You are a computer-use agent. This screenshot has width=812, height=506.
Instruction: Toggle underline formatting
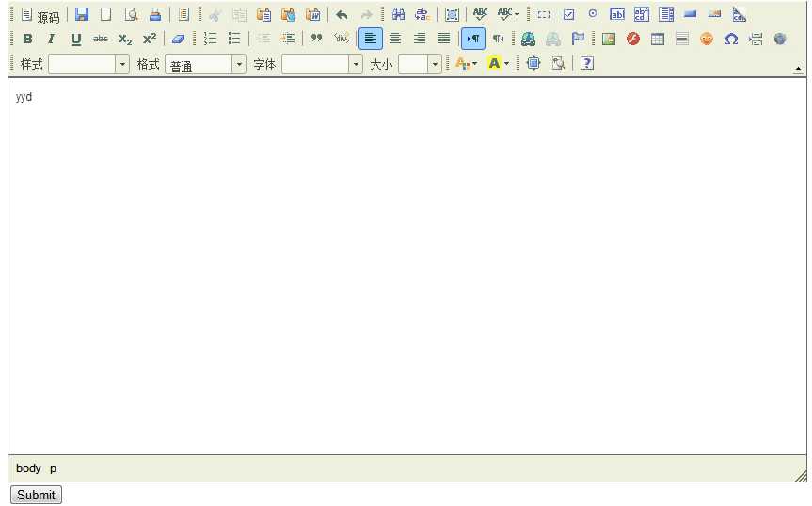point(75,39)
